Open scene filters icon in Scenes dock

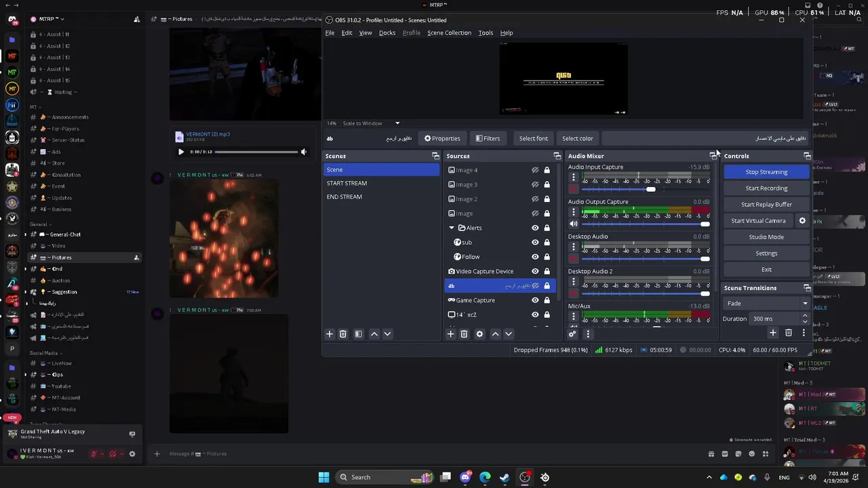click(x=359, y=333)
